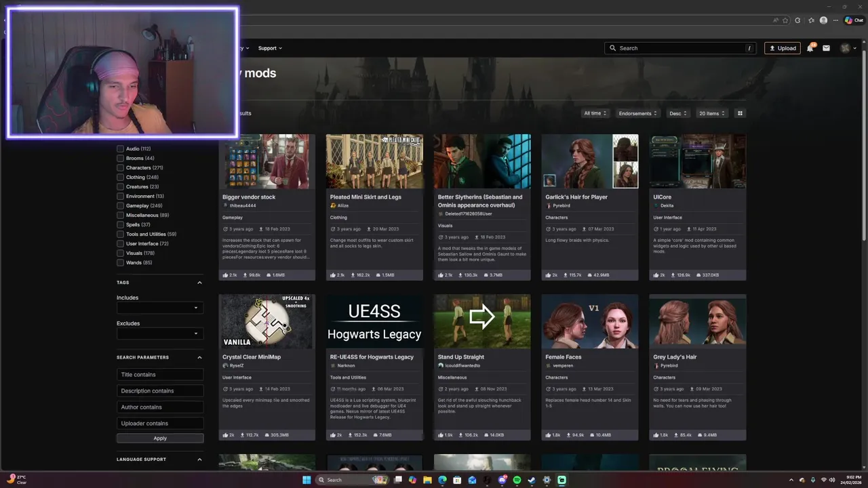Click the Better Slytherins mod thumbnail
868x488 pixels.
482,161
